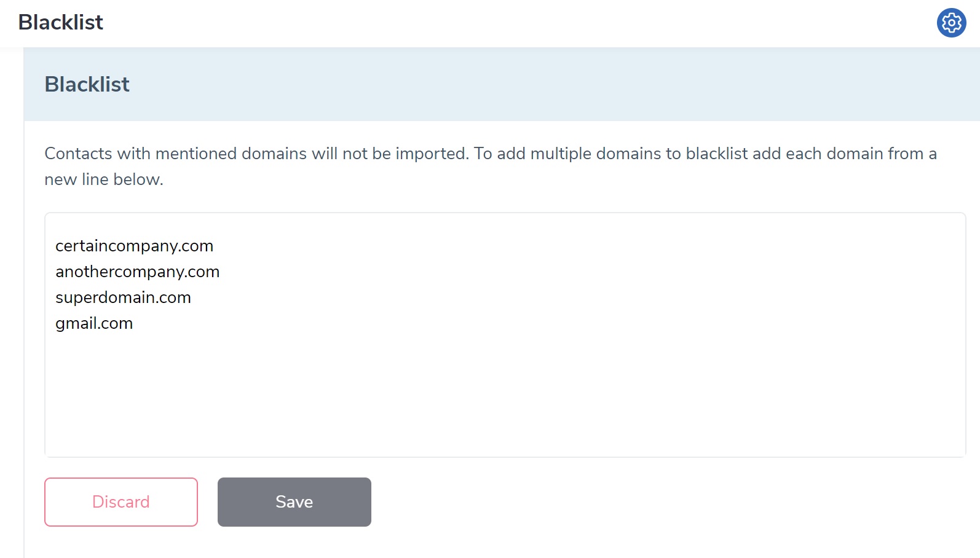
Task: Click the 'Save' label on gray button
Action: click(x=294, y=502)
